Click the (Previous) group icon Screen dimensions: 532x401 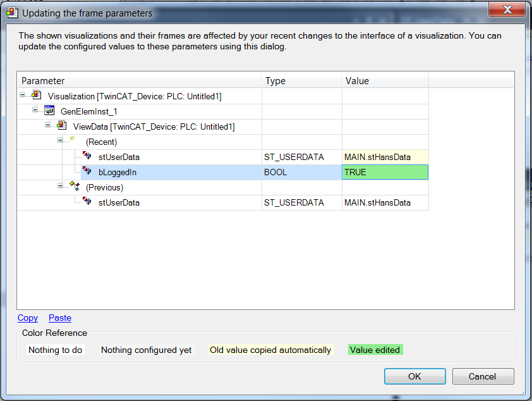click(x=75, y=185)
